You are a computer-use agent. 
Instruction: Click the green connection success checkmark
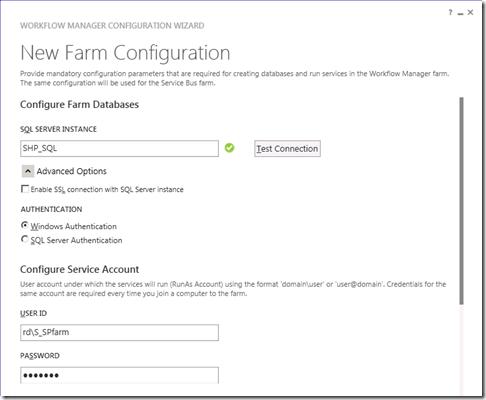[x=229, y=148]
